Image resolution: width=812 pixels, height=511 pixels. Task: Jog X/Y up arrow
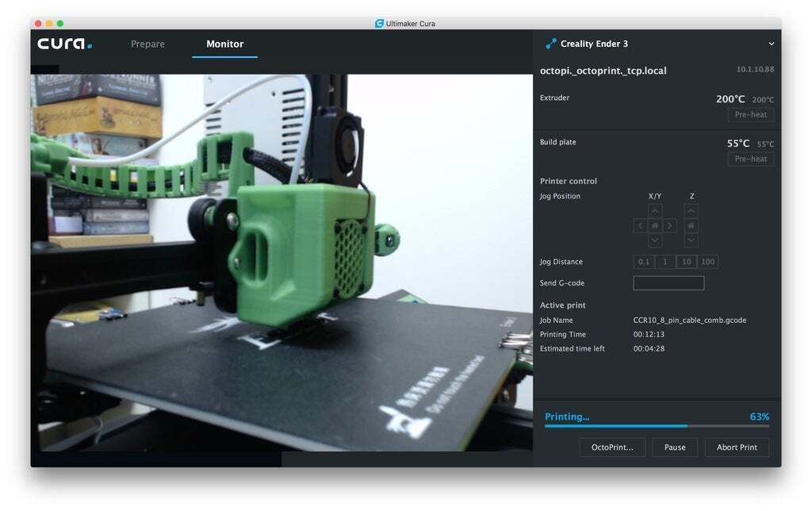[x=655, y=211]
